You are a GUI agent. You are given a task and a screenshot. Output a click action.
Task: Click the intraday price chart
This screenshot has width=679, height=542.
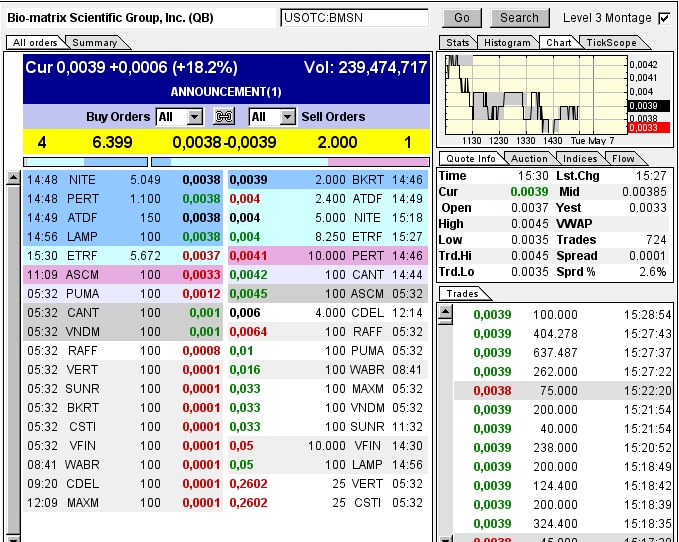(536, 94)
